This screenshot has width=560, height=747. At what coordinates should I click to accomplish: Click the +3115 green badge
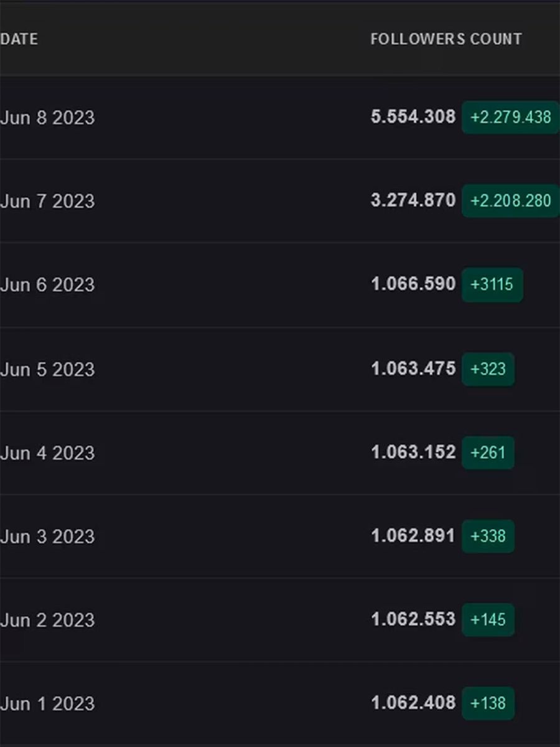492,284
